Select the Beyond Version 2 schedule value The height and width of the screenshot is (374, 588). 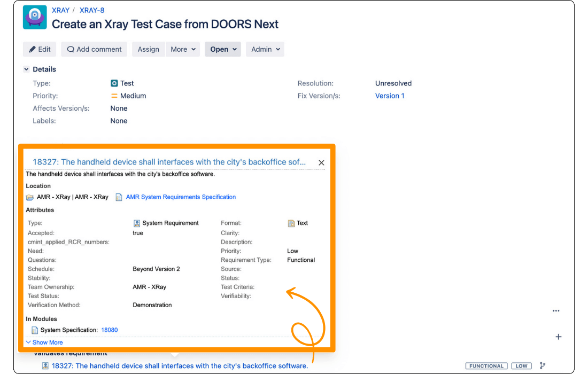pyautogui.click(x=157, y=269)
